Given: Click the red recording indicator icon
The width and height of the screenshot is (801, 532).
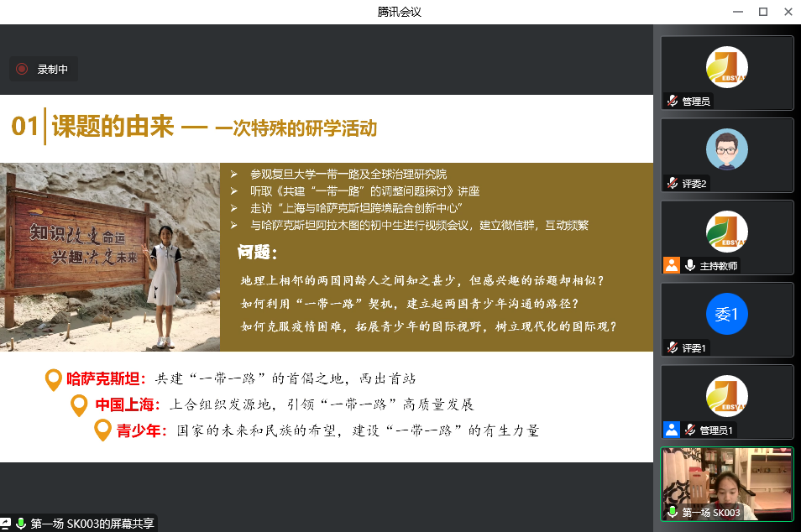Looking at the screenshot, I should [x=22, y=69].
